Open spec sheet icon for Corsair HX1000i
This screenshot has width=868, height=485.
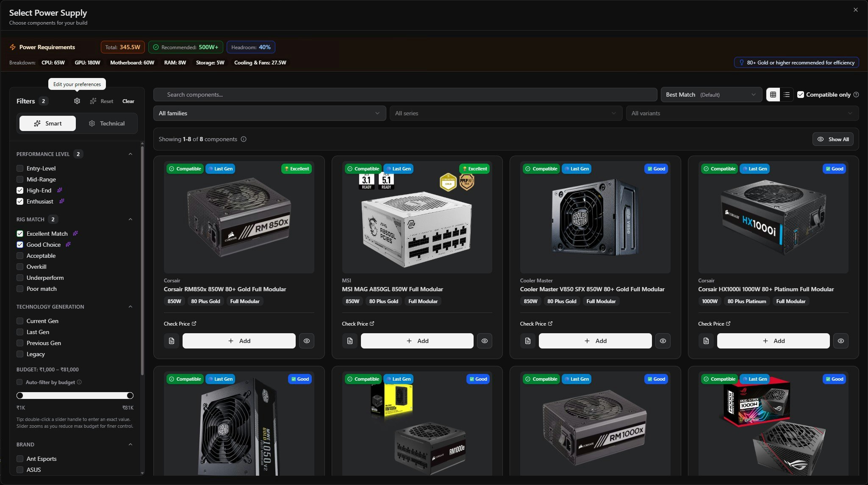tap(706, 341)
